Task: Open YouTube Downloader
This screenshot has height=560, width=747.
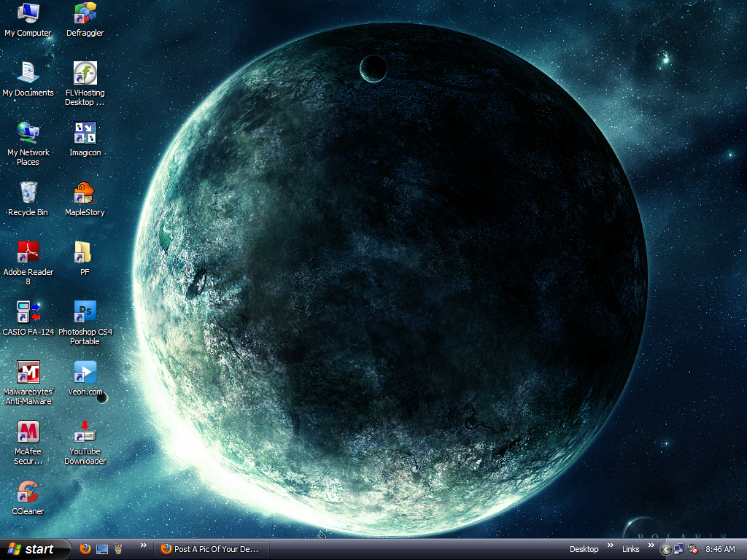Action: [84, 435]
